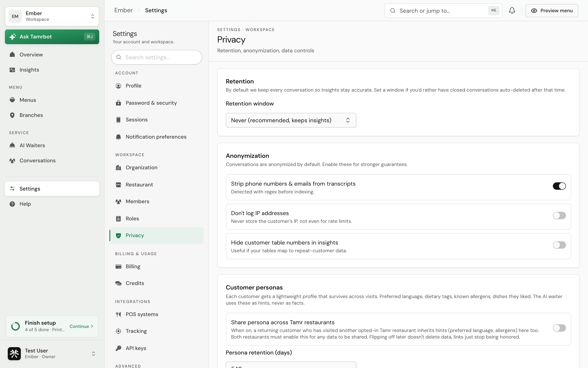Click the search magnifier icon in top bar
This screenshot has height=368, width=588.
pos(393,10)
